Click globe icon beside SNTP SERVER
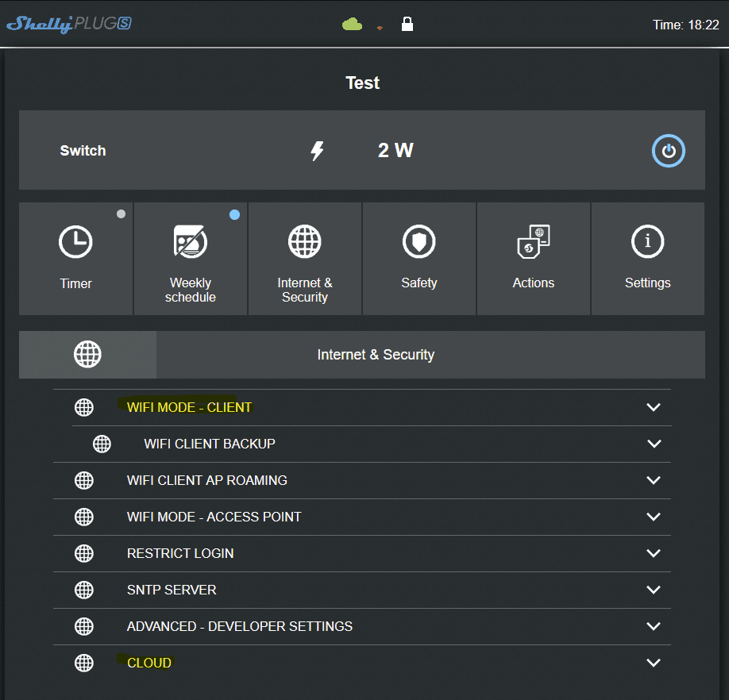 pyautogui.click(x=84, y=590)
